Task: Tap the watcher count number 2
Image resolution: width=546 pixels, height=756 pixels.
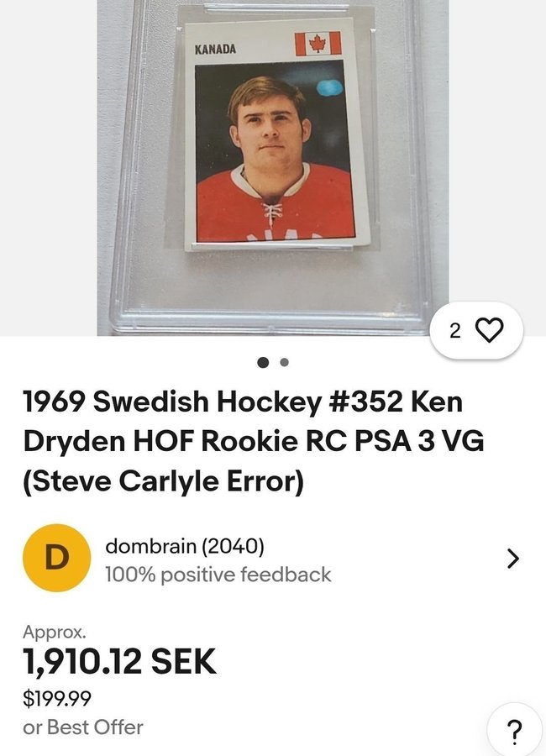Action: [454, 331]
